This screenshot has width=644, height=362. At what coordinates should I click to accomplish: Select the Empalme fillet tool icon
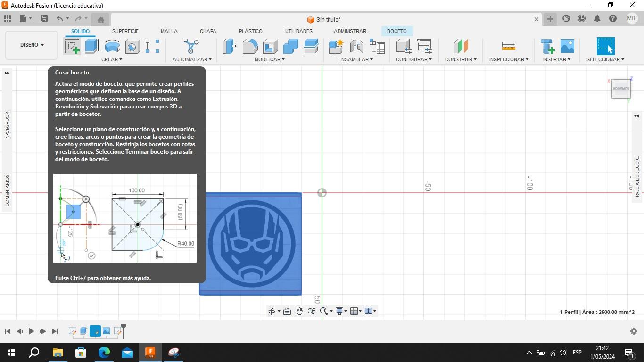pyautogui.click(x=250, y=46)
